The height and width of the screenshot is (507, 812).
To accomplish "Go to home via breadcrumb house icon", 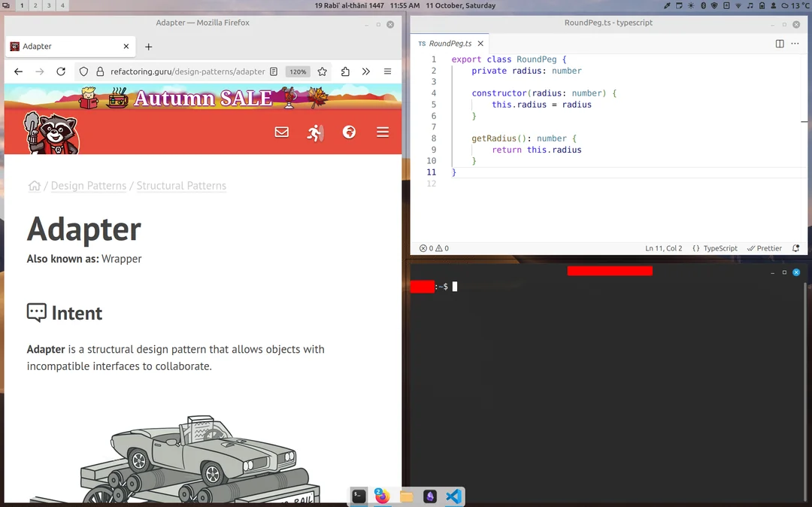I will [34, 185].
